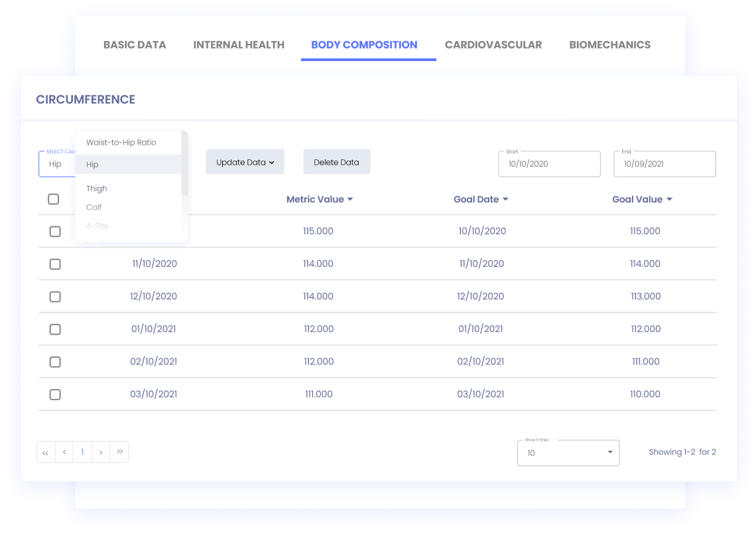Click the 12/10/2020 goal date cell

[x=481, y=296]
